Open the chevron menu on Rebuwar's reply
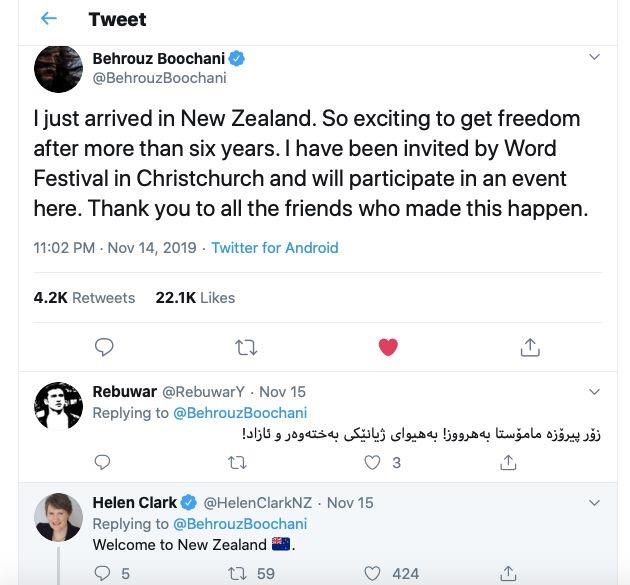 [x=594, y=391]
